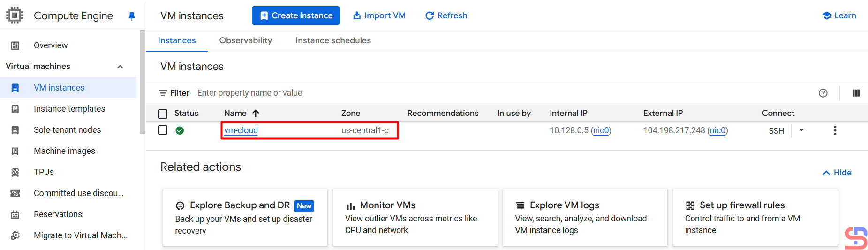Open column display options icon
Image resolution: width=868 pixels, height=250 pixels.
click(x=856, y=93)
